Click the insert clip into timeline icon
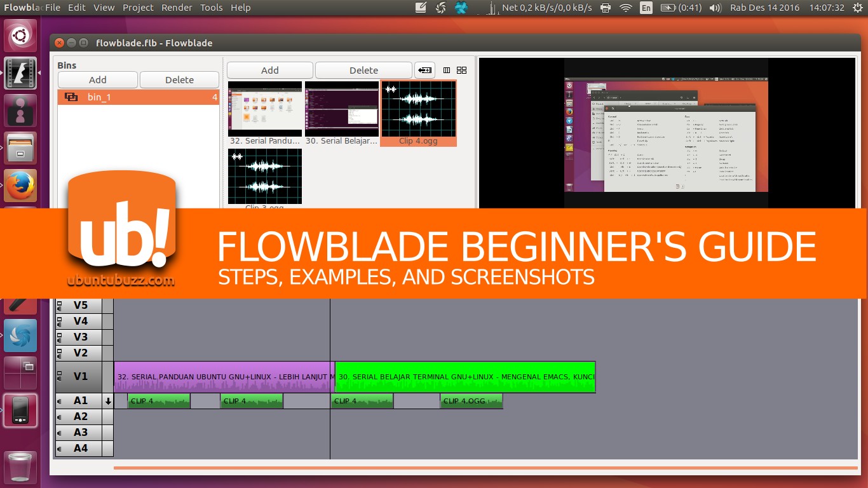This screenshot has width=868, height=488. click(x=424, y=70)
